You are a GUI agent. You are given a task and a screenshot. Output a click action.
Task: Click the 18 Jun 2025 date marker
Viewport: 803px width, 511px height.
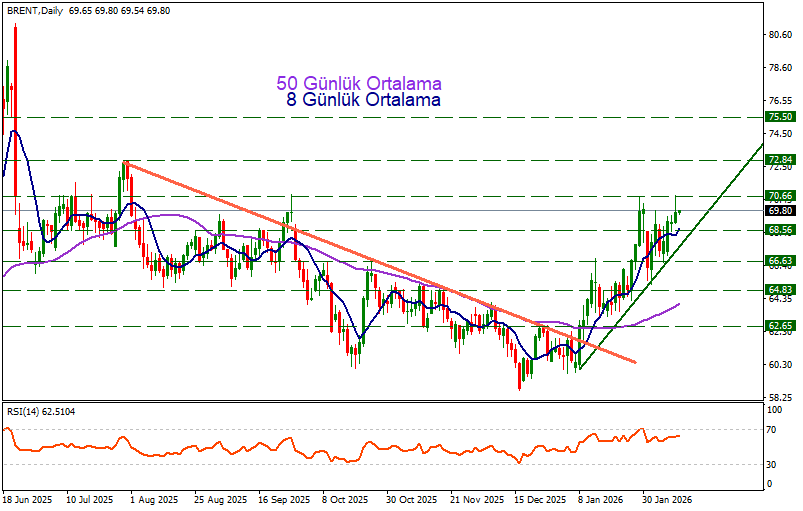tap(25, 497)
